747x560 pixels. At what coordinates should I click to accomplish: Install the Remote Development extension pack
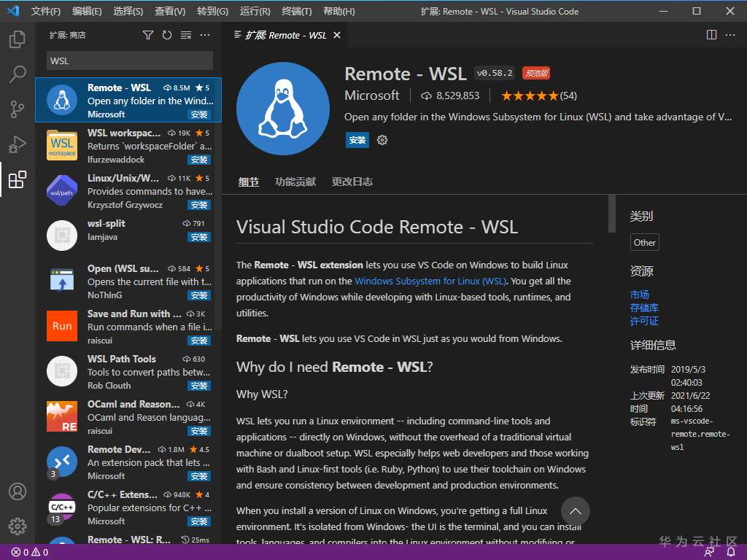(199, 476)
